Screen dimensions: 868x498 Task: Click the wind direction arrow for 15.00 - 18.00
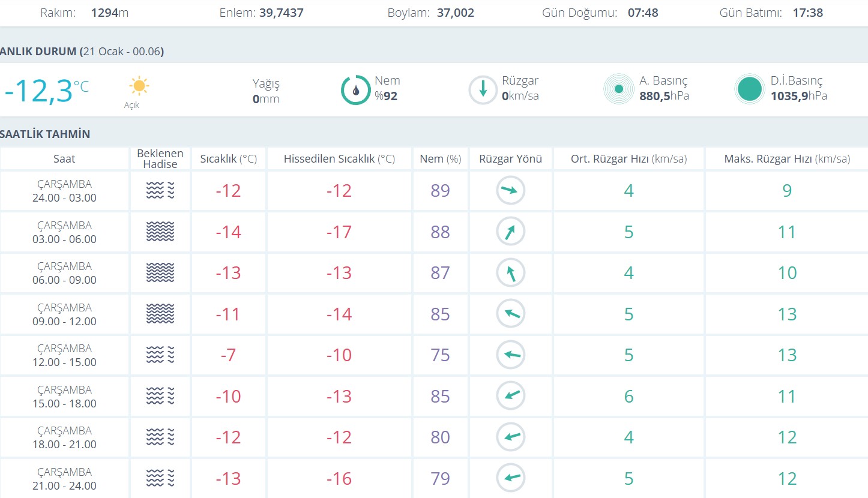[510, 396]
